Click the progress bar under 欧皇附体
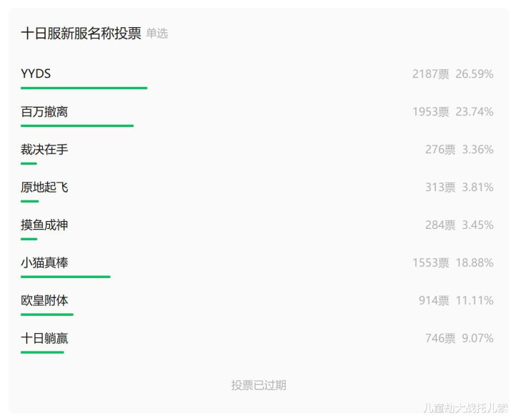Image resolution: width=513 pixels, height=420 pixels. pyautogui.click(x=47, y=314)
